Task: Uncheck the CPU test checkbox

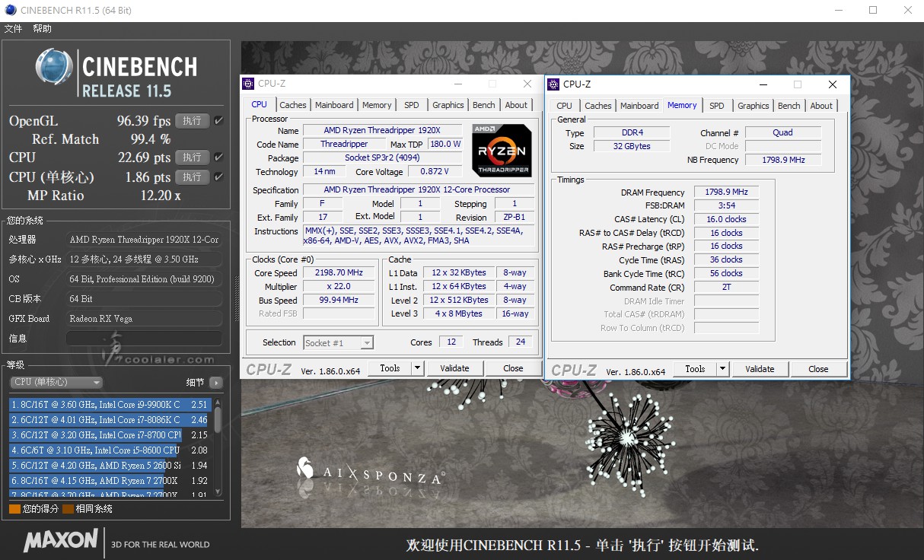Action: point(219,157)
